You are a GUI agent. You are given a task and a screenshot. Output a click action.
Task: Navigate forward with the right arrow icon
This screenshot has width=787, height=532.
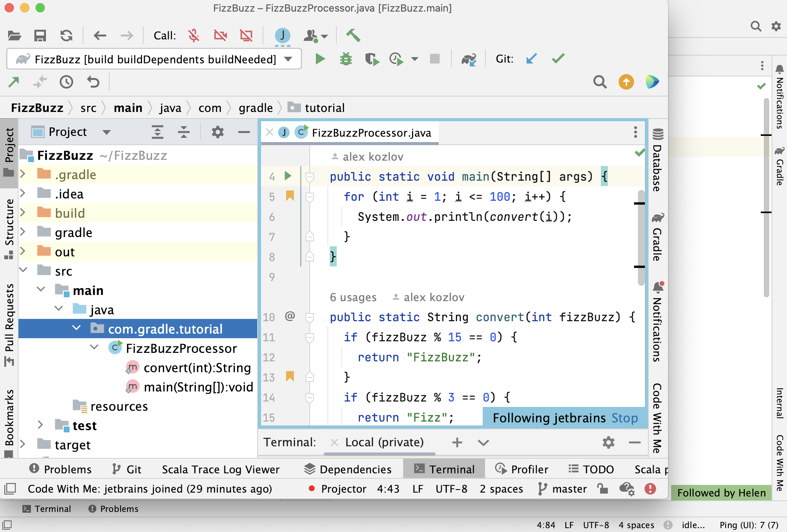[127, 36]
